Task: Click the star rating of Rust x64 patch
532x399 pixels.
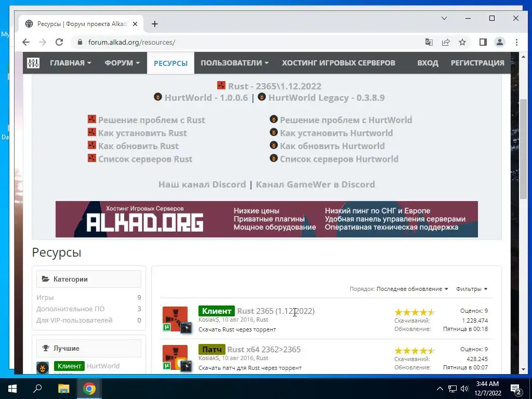Action: [414, 351]
